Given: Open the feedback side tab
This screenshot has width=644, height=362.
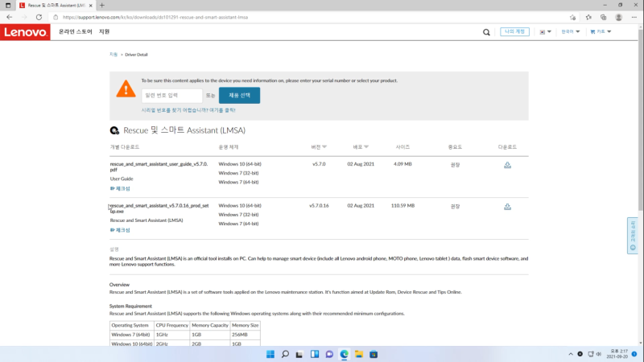Looking at the screenshot, I should click(x=633, y=236).
